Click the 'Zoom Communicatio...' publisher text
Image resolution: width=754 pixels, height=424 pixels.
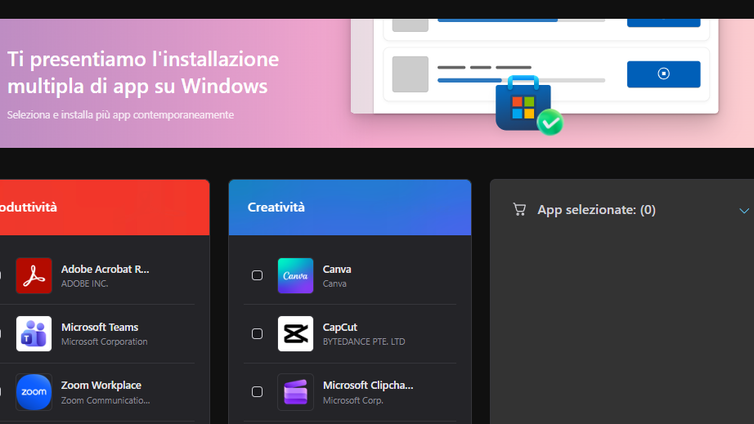click(105, 400)
